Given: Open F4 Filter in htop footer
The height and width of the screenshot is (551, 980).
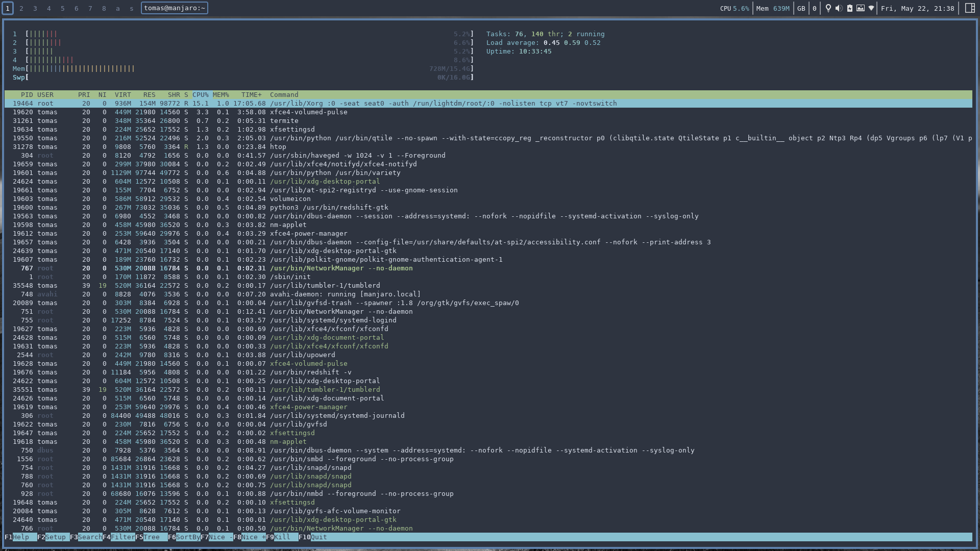Looking at the screenshot, I should coord(122,537).
